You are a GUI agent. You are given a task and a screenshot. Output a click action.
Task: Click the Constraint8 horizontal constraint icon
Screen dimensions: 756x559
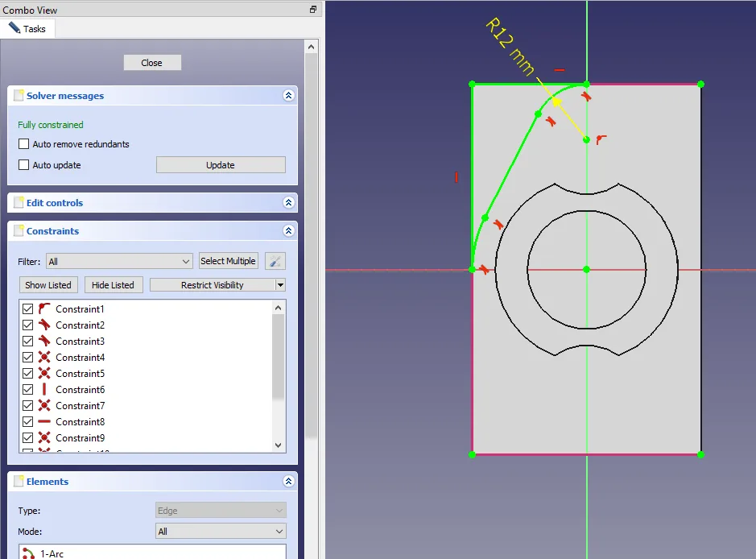tap(44, 421)
